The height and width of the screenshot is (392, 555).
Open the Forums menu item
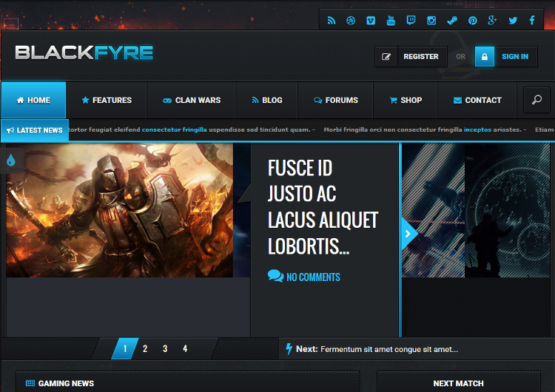pyautogui.click(x=335, y=100)
